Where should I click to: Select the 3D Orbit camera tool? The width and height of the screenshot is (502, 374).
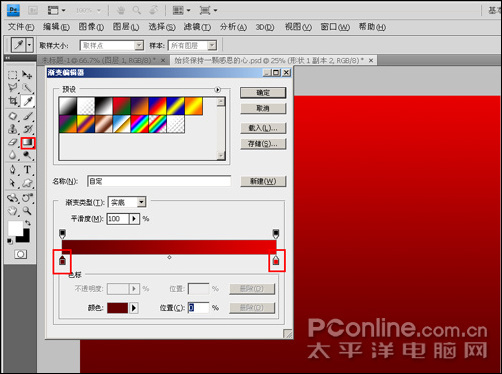[x=27, y=198]
